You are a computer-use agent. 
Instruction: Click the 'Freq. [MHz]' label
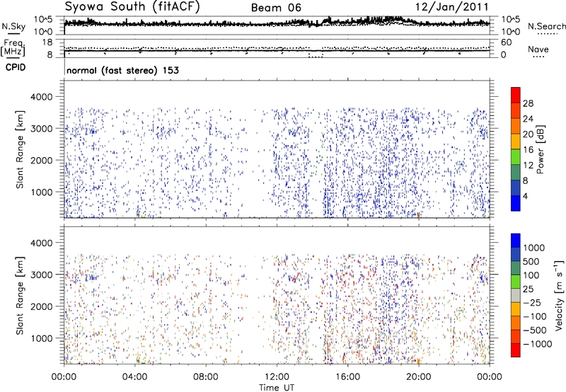point(13,48)
